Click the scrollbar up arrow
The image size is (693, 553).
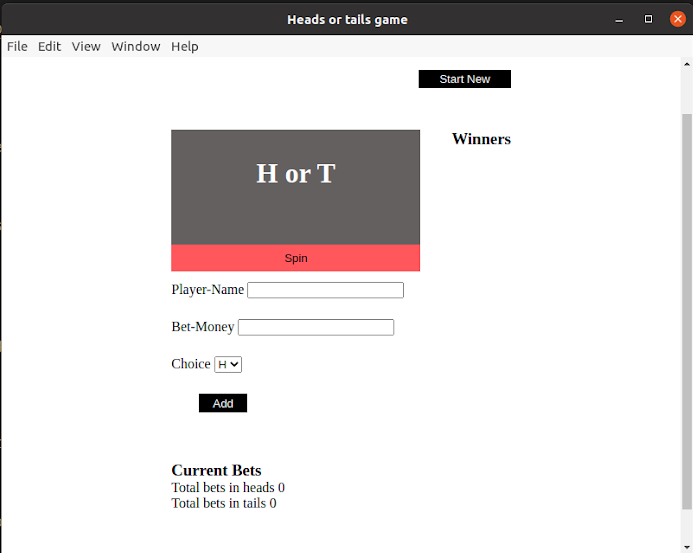tap(686, 65)
